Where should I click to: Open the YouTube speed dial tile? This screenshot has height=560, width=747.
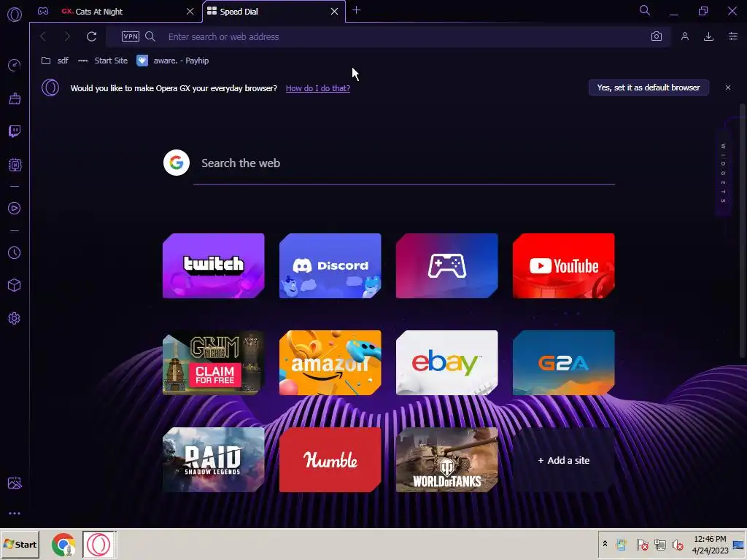pyautogui.click(x=564, y=265)
